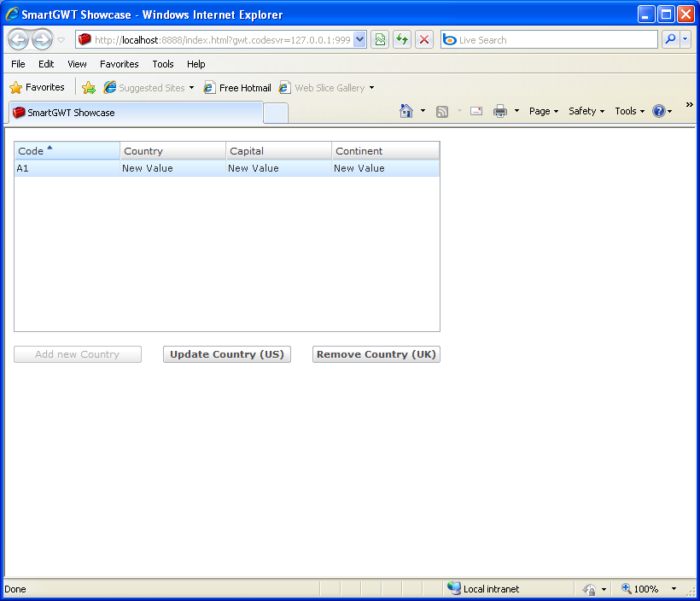The image size is (700, 601).
Task: Open the Page command bar menu
Action: coord(543,111)
